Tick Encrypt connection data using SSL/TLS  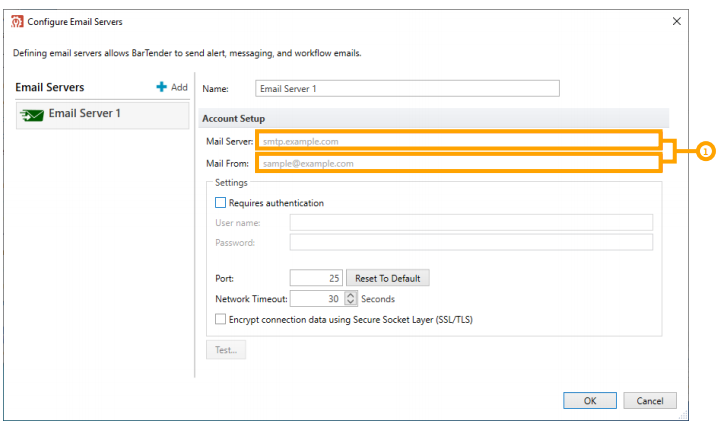(x=221, y=319)
